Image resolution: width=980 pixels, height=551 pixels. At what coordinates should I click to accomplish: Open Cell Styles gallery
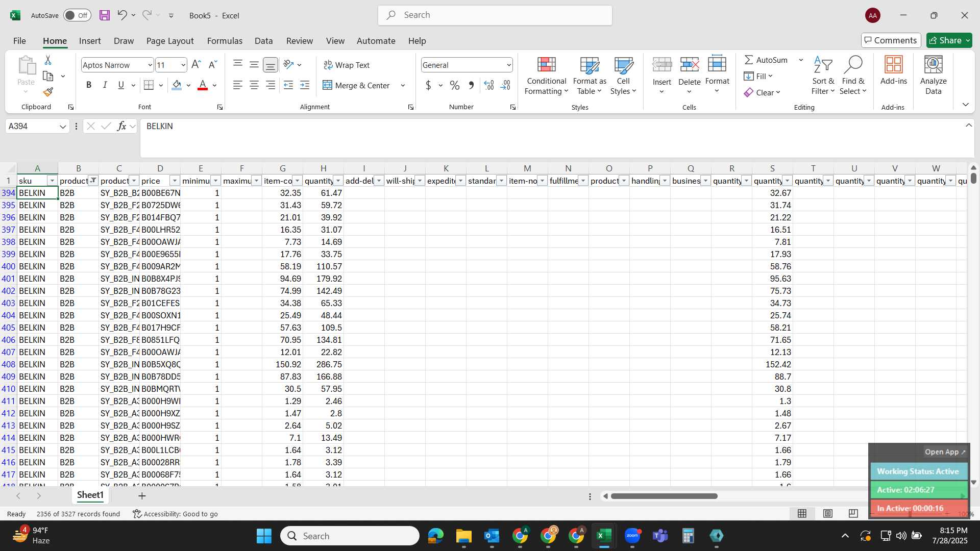pyautogui.click(x=623, y=76)
